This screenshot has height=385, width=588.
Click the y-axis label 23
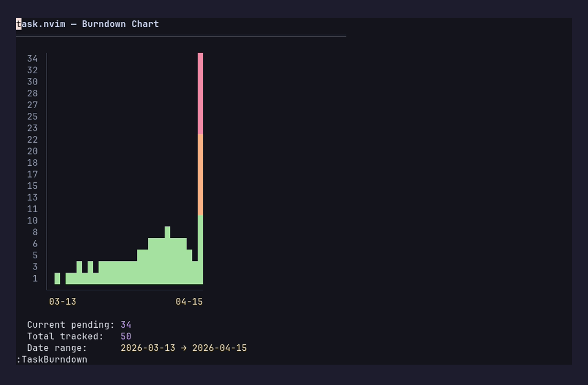[32, 128]
